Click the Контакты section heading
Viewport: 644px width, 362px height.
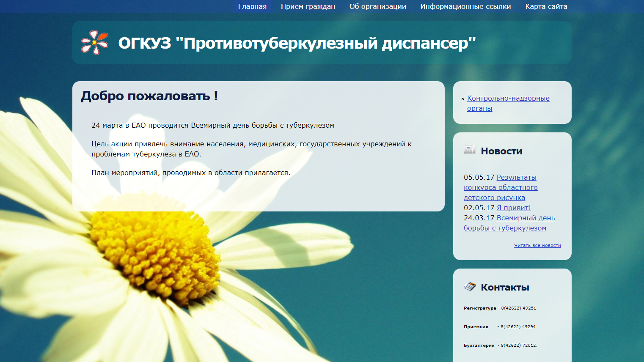pos(505,287)
